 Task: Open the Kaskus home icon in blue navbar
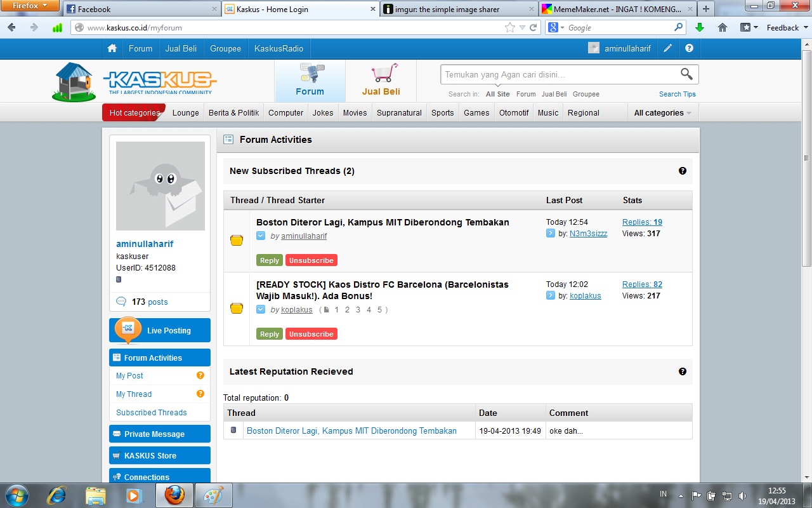112,48
